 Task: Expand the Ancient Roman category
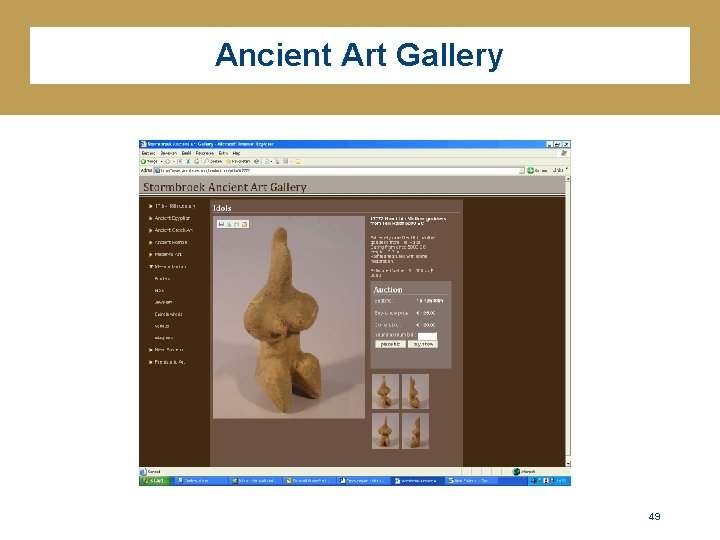click(x=168, y=242)
